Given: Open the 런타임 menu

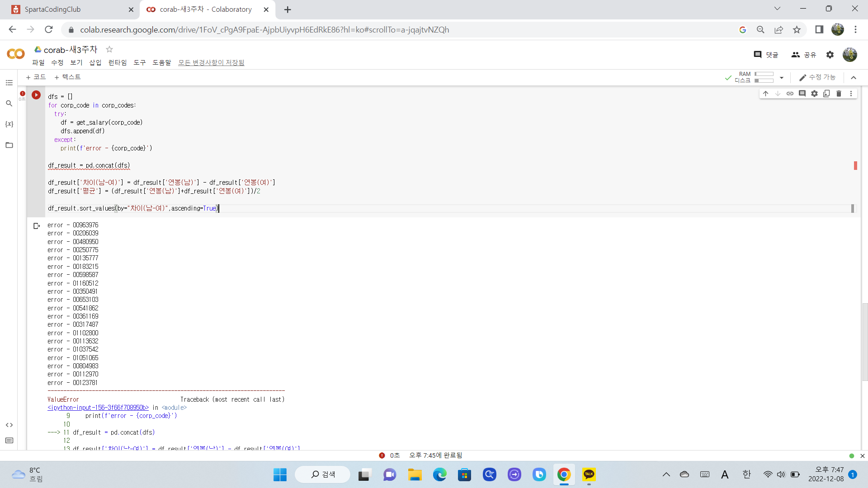Looking at the screenshot, I should click(x=118, y=62).
